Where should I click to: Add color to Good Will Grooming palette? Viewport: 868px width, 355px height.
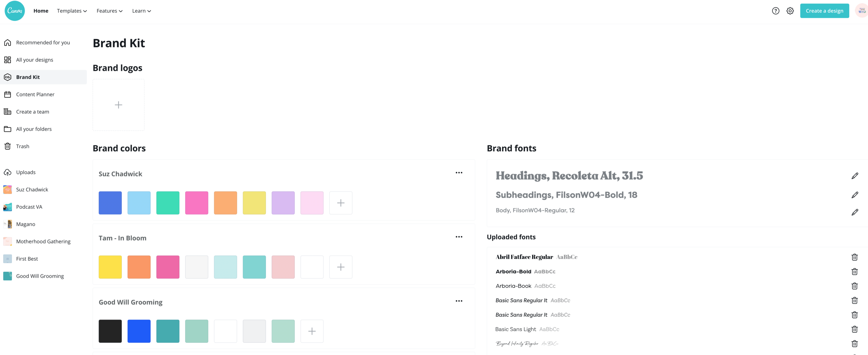pos(312,331)
